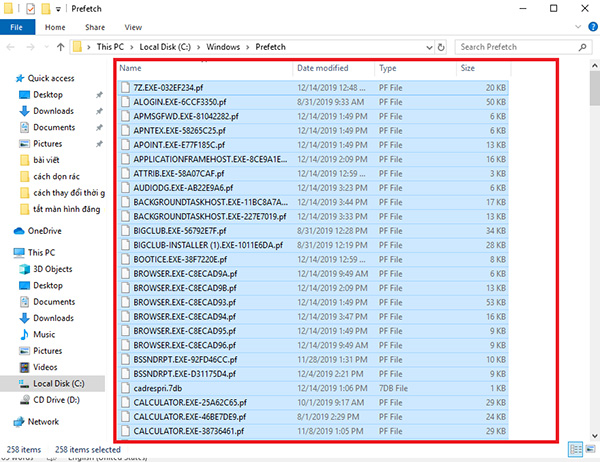The image size is (600, 462).
Task: Sort files by Date modified column
Action: [323, 68]
